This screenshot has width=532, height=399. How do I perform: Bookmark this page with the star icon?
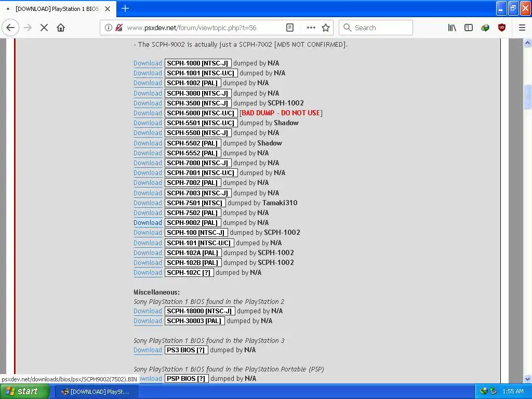pyautogui.click(x=326, y=28)
